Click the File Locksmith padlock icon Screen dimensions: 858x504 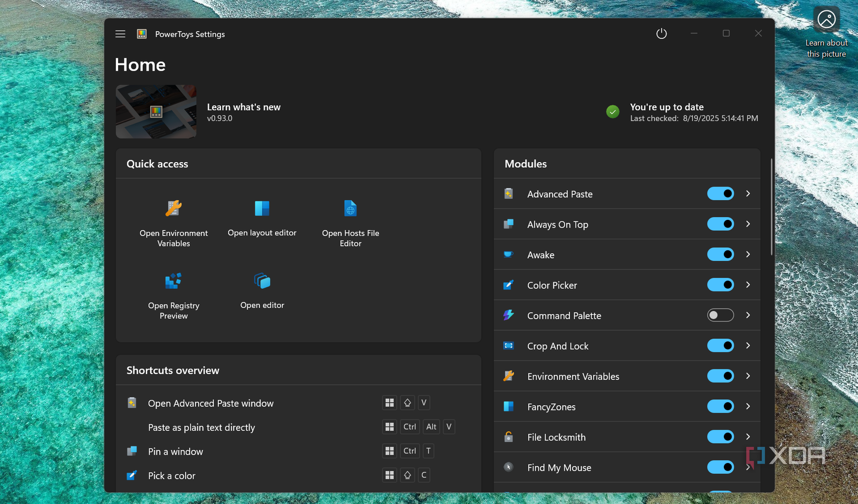pos(508,436)
